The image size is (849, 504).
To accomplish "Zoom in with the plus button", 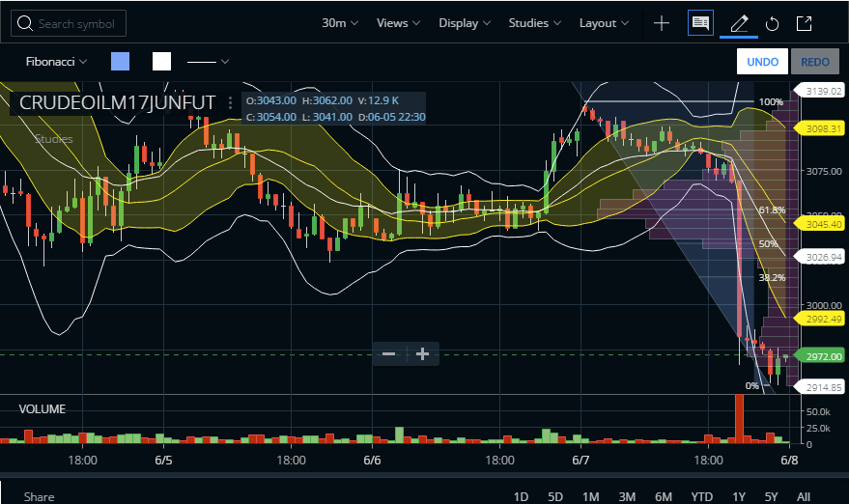I will pyautogui.click(x=422, y=354).
